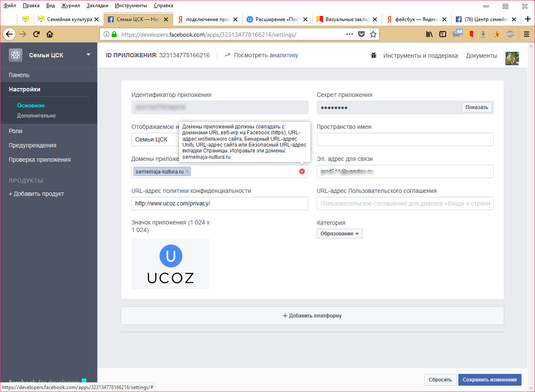The width and height of the screenshot is (535, 392).
Task: Go to browser home page icon
Action: (x=50, y=35)
